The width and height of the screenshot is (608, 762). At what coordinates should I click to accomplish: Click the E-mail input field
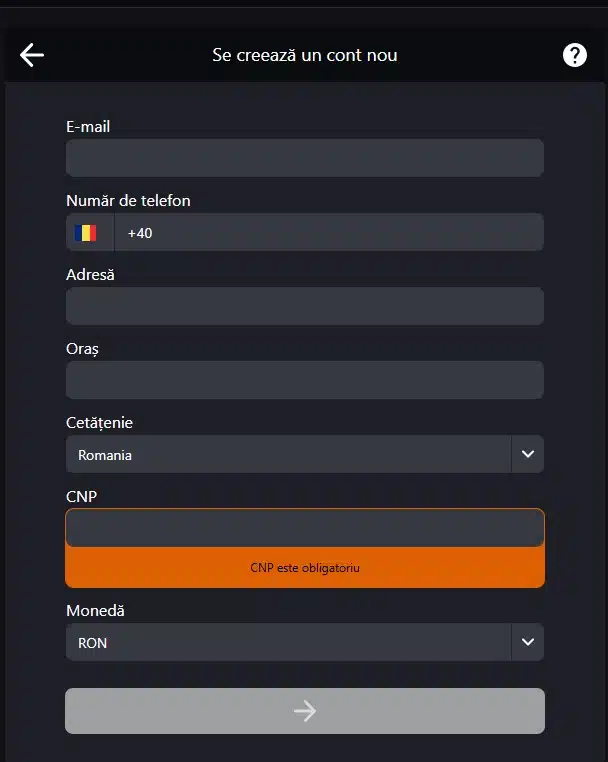305,158
